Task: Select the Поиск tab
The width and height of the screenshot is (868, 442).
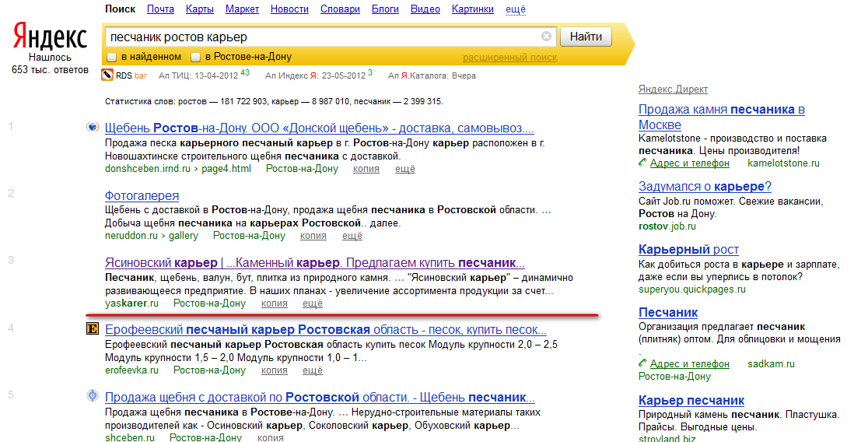Action: 120,9
